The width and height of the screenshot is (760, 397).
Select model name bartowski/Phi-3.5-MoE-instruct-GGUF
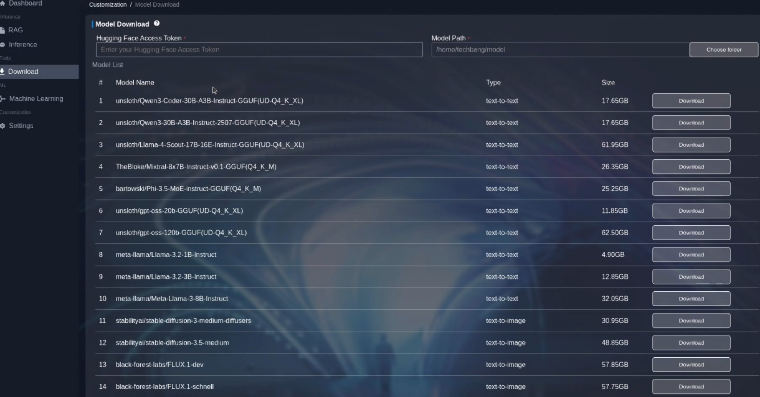(188, 189)
